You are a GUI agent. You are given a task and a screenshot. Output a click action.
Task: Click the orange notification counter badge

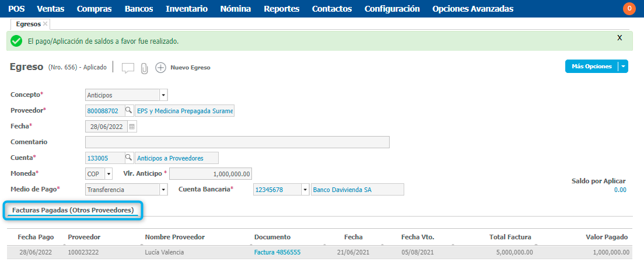coord(629,8)
